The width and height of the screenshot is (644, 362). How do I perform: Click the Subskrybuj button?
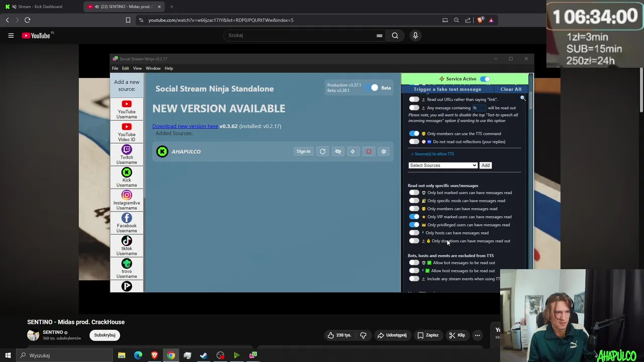tap(105, 335)
